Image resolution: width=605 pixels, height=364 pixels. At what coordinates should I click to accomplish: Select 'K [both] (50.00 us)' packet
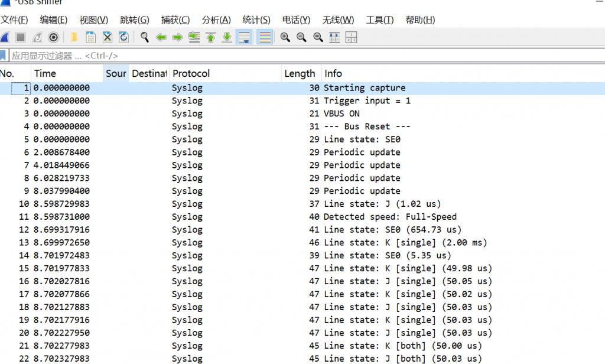click(302, 346)
